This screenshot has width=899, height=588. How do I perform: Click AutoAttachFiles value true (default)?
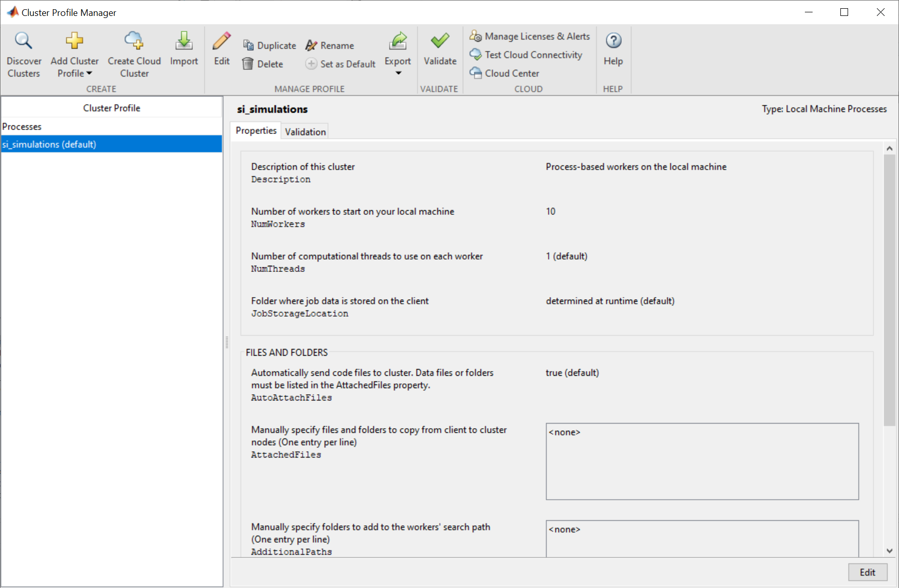[x=572, y=373]
